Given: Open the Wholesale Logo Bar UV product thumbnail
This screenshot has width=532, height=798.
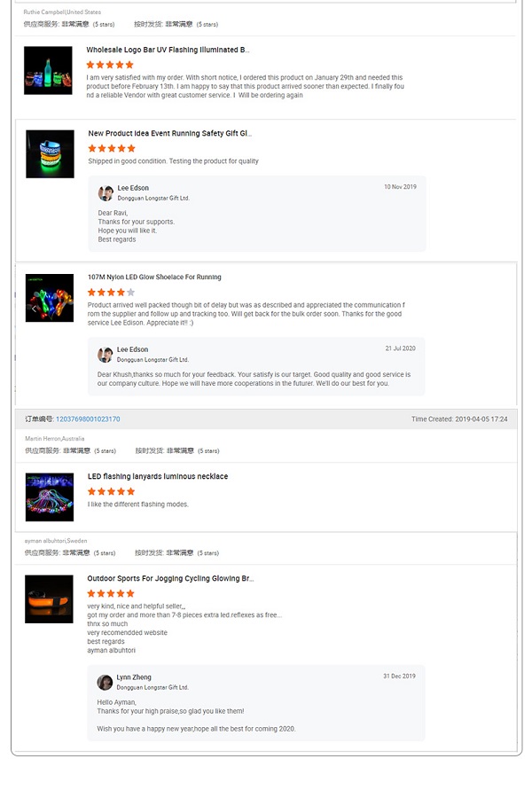Looking at the screenshot, I should [x=48, y=70].
